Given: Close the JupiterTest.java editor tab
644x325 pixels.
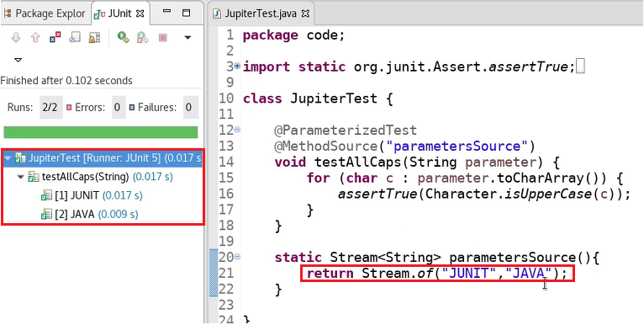Looking at the screenshot, I should (305, 13).
